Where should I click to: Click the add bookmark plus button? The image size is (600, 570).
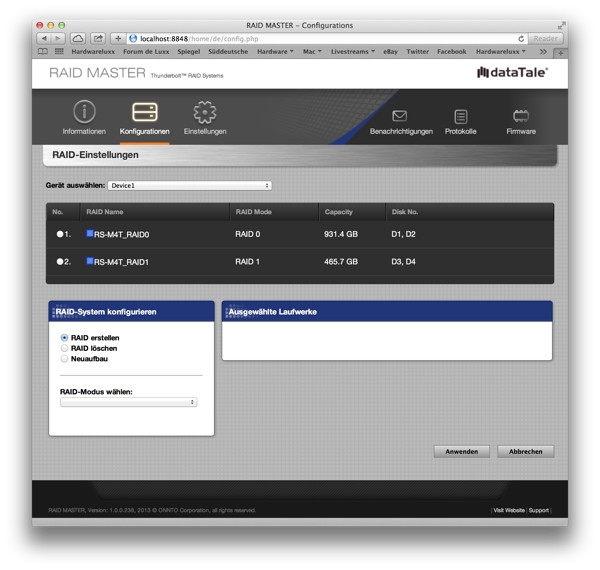[118, 39]
